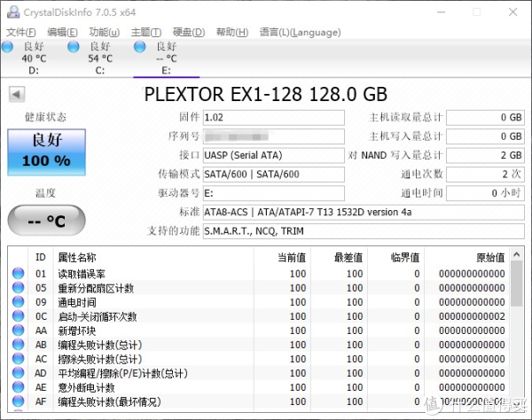Click the 良好 100 % health status button
The image size is (532, 420).
point(46,152)
